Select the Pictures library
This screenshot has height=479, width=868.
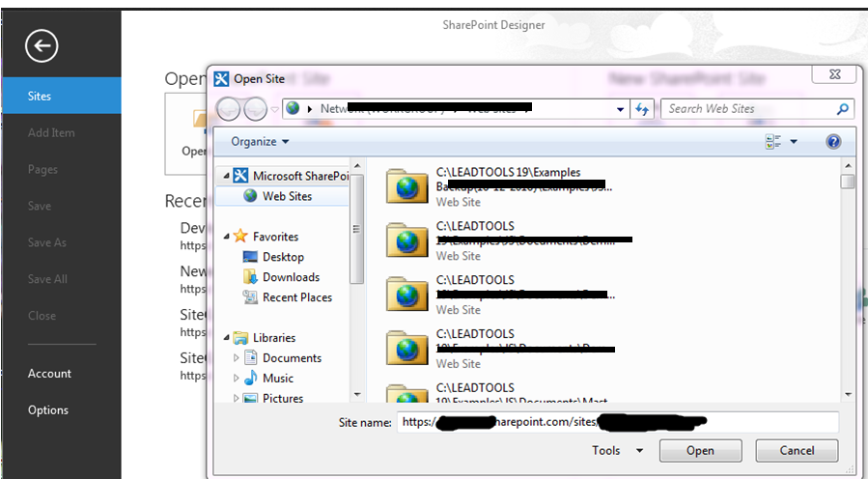273,398
